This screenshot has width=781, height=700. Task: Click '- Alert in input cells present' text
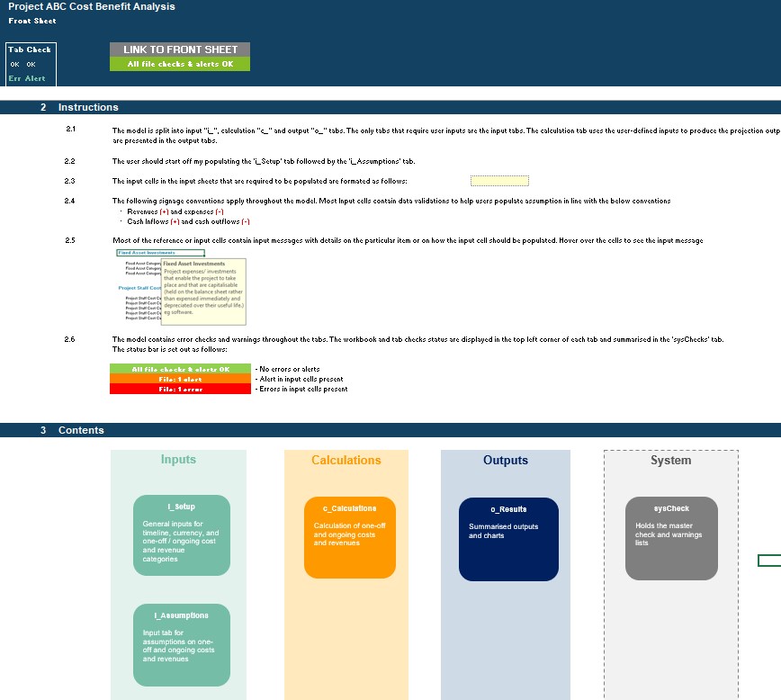coord(300,379)
